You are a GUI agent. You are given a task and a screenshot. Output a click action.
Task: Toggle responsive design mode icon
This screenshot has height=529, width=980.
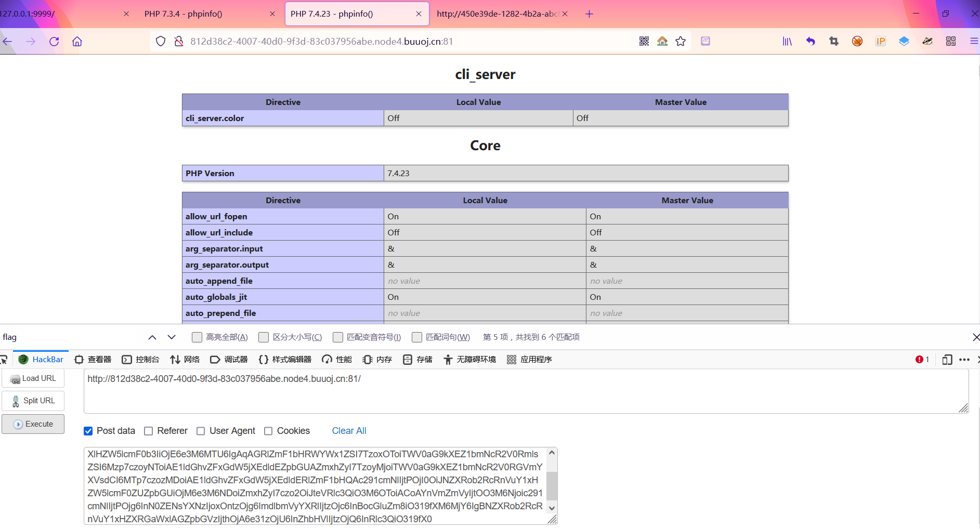(x=947, y=360)
